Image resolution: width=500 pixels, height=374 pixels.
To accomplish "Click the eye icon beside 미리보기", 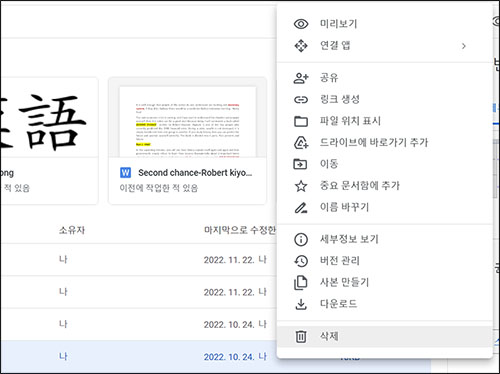I will point(301,24).
